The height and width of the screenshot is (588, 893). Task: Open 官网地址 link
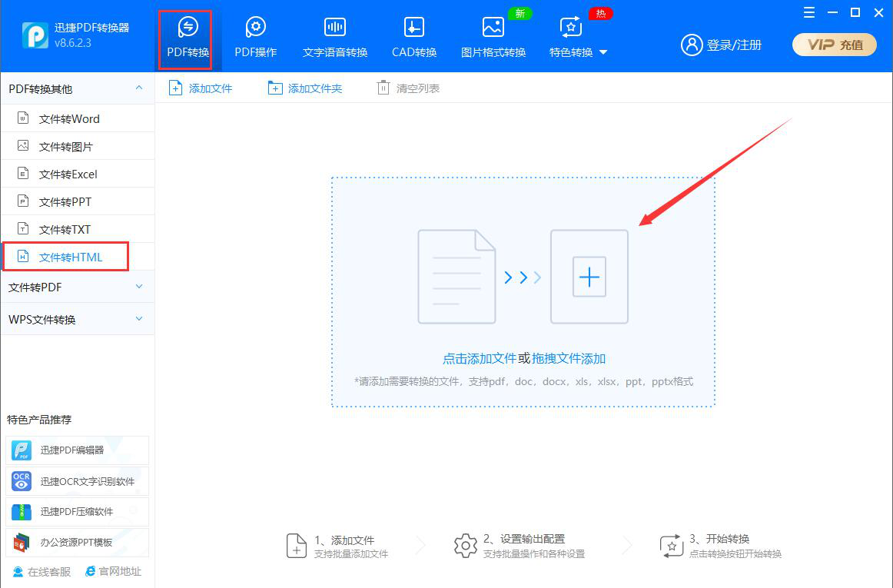tap(113, 572)
